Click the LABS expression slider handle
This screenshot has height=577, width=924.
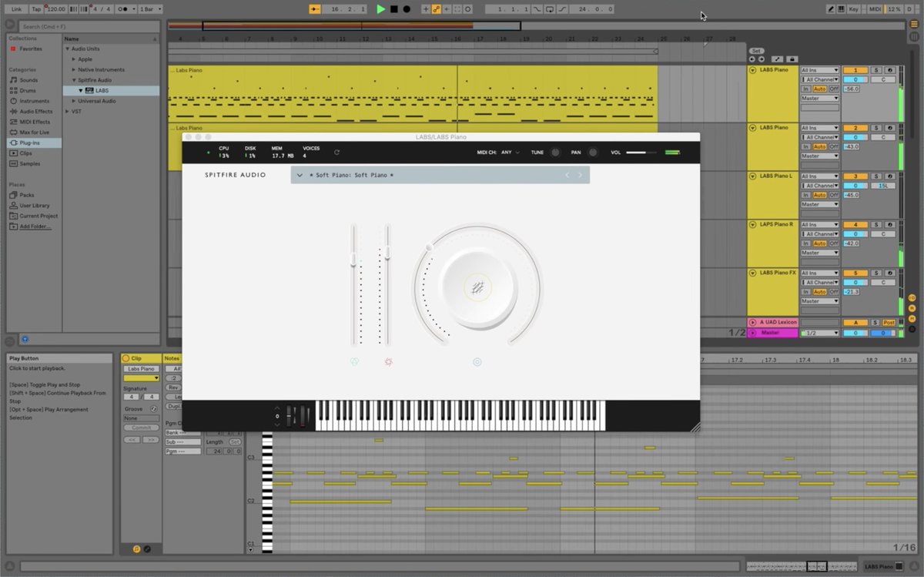(353, 260)
